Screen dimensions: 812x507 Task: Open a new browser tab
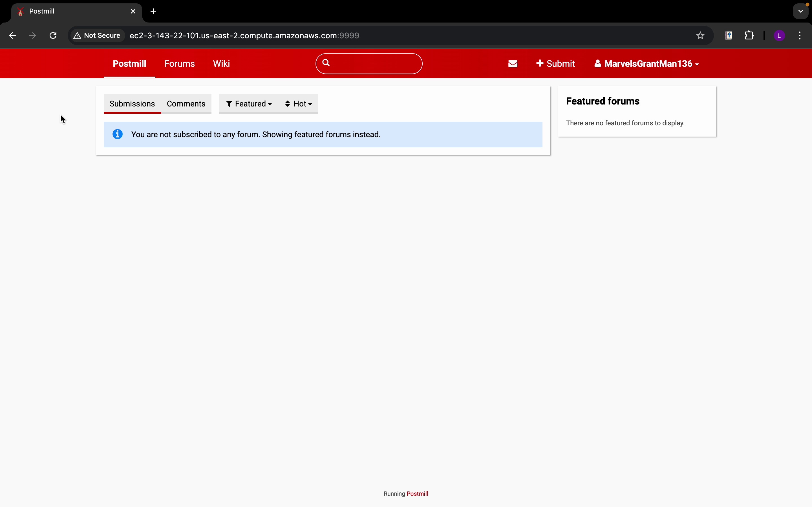pyautogui.click(x=153, y=11)
